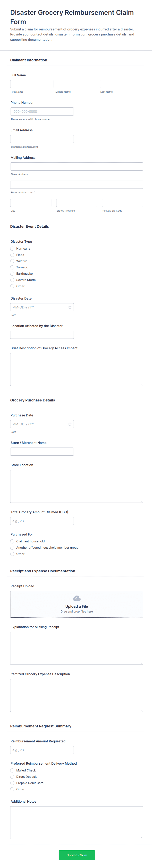
Task: Click the cloud upload icon for receipts
Action: click(77, 598)
